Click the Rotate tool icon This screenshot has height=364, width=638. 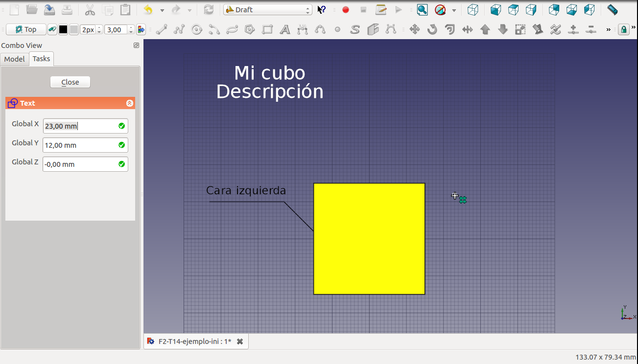click(x=432, y=30)
